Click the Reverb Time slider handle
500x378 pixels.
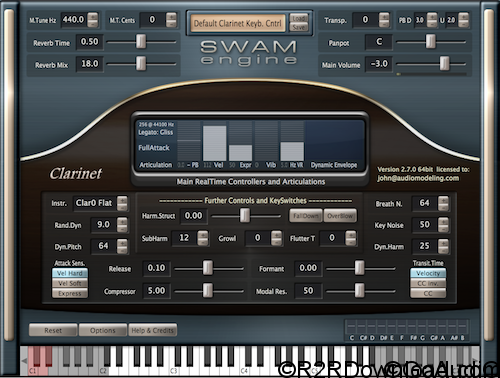141,42
